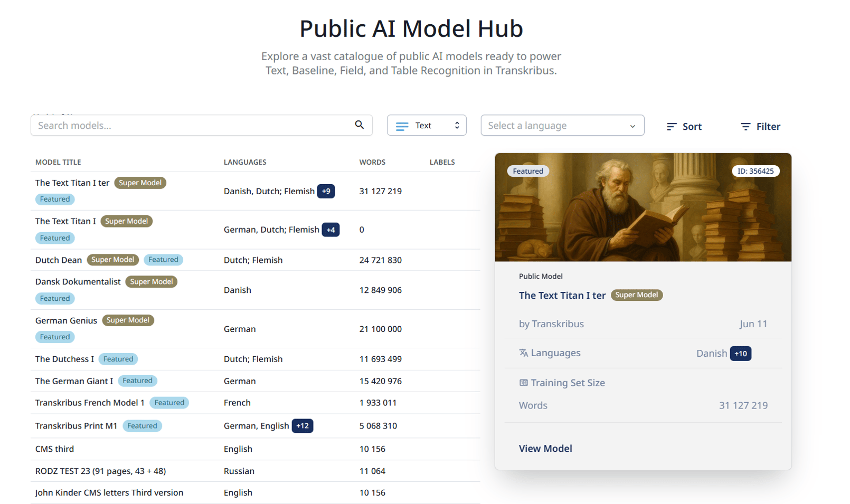The width and height of the screenshot is (850, 504).
Task: Click the View Model link
Action: pos(545,448)
